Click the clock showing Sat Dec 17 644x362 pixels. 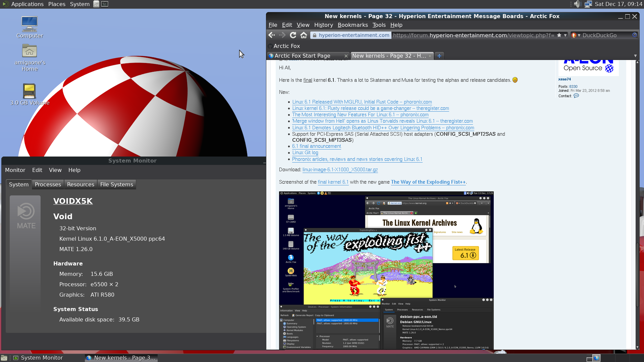click(619, 4)
